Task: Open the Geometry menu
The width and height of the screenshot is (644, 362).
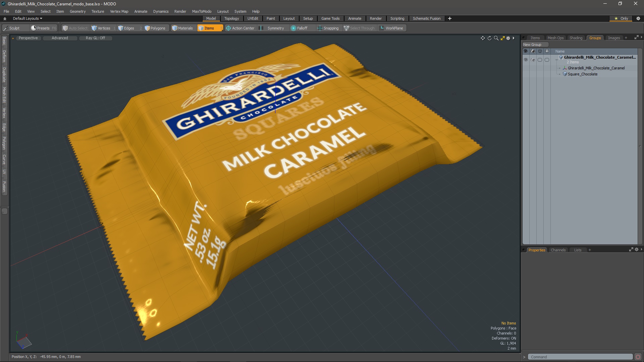Action: 77,11
